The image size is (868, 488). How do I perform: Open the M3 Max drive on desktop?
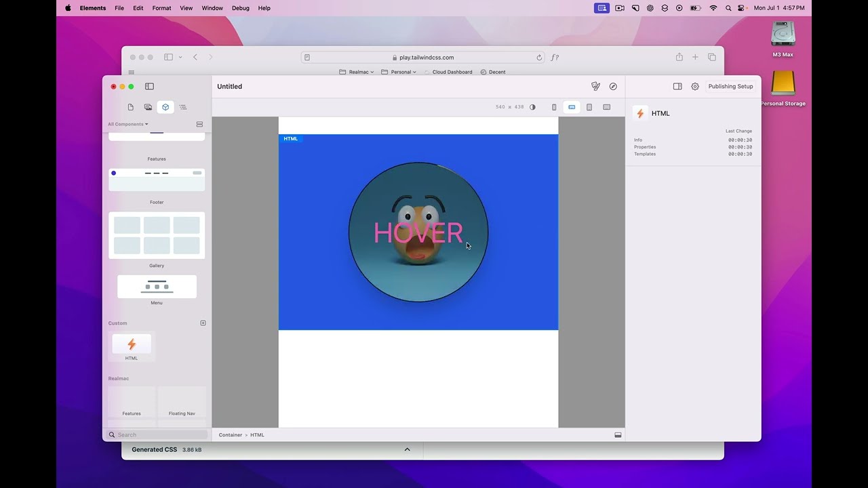tap(783, 39)
